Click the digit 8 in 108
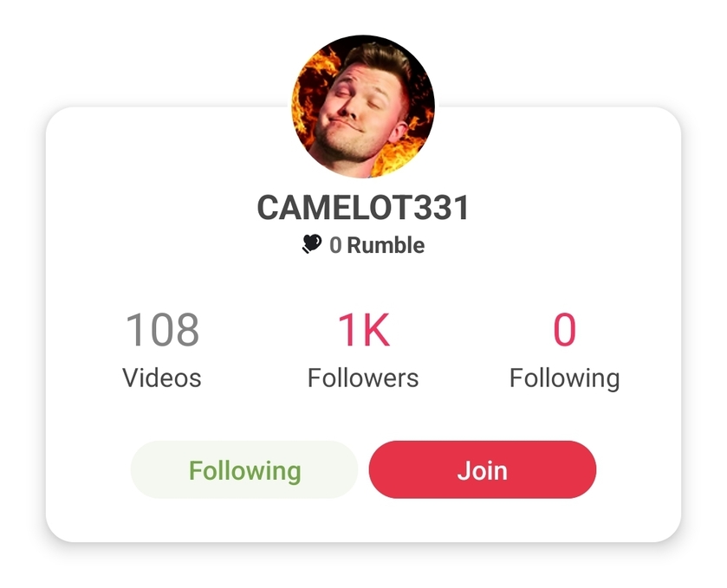The height and width of the screenshot is (588, 727). coord(188,329)
